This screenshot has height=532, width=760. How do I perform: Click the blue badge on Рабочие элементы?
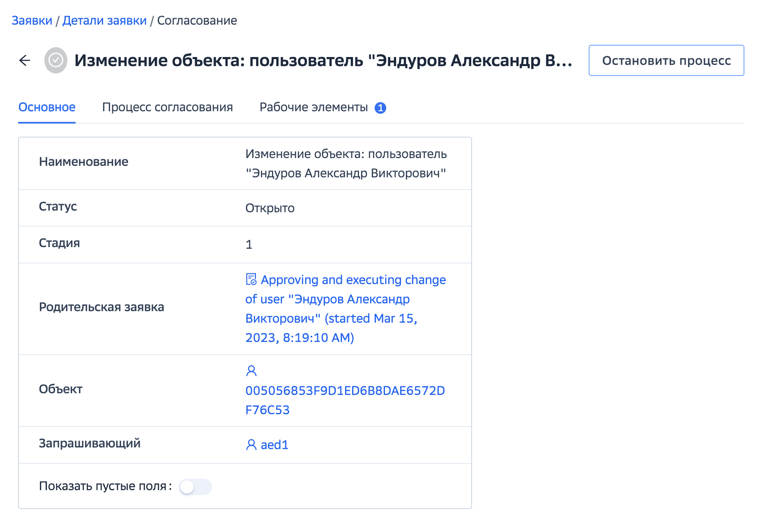click(x=380, y=108)
